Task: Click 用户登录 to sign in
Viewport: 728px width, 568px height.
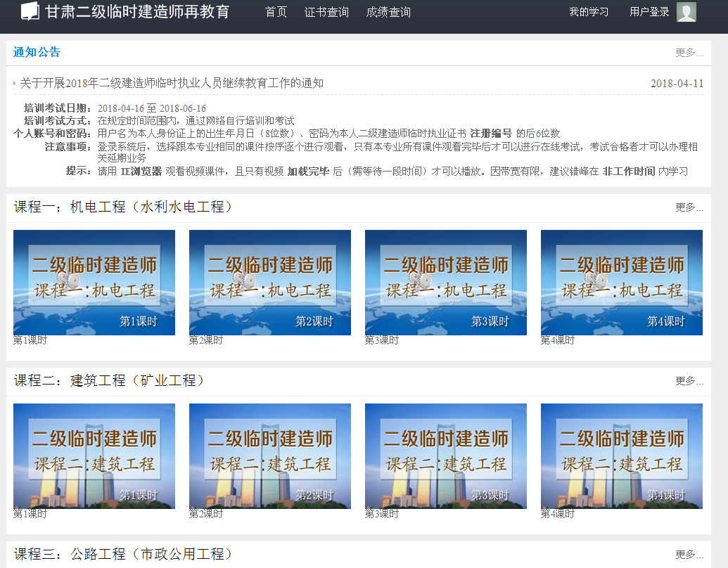Action: [x=649, y=12]
